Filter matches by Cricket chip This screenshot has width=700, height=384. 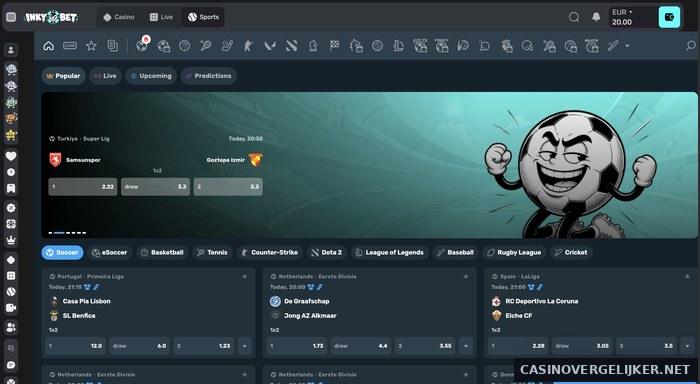[571, 252]
